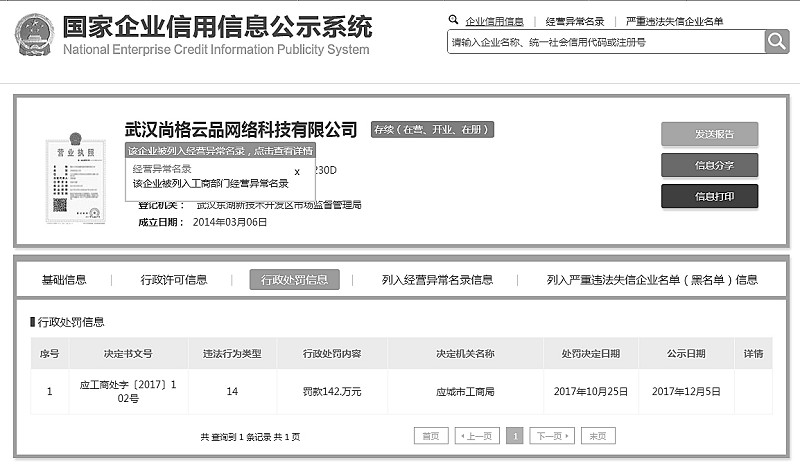Screen dimensions: 800x465
Task: Click the 信息分享 button
Action: [709, 165]
